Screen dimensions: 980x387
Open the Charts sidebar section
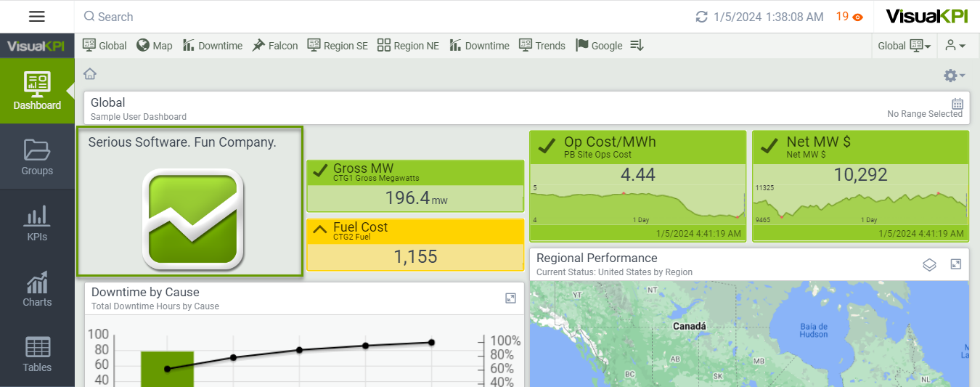37,288
